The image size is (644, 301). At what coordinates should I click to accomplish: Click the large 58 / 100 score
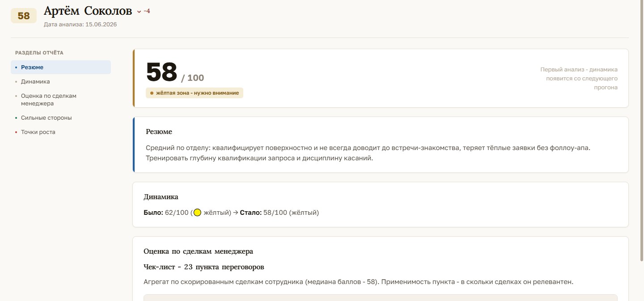point(175,72)
